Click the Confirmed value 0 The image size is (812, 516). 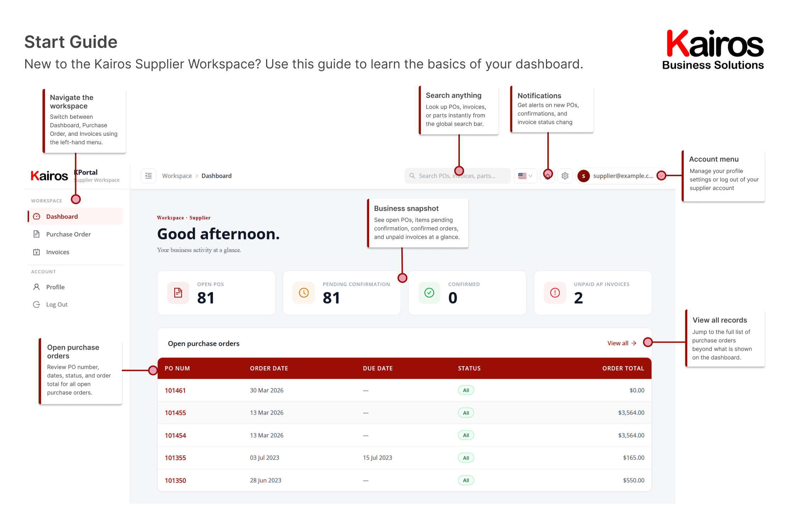point(453,298)
